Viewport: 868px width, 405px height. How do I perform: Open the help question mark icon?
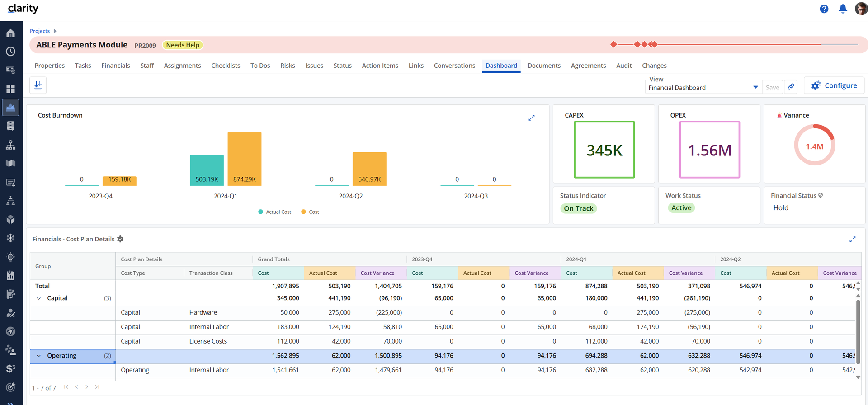click(824, 9)
